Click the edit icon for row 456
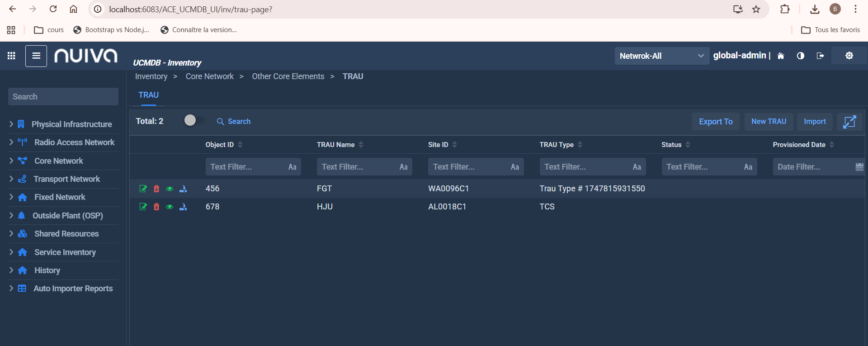868x346 pixels. point(143,189)
